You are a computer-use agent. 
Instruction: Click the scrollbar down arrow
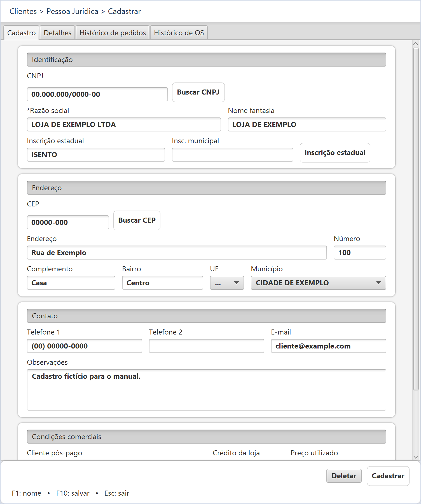click(416, 457)
